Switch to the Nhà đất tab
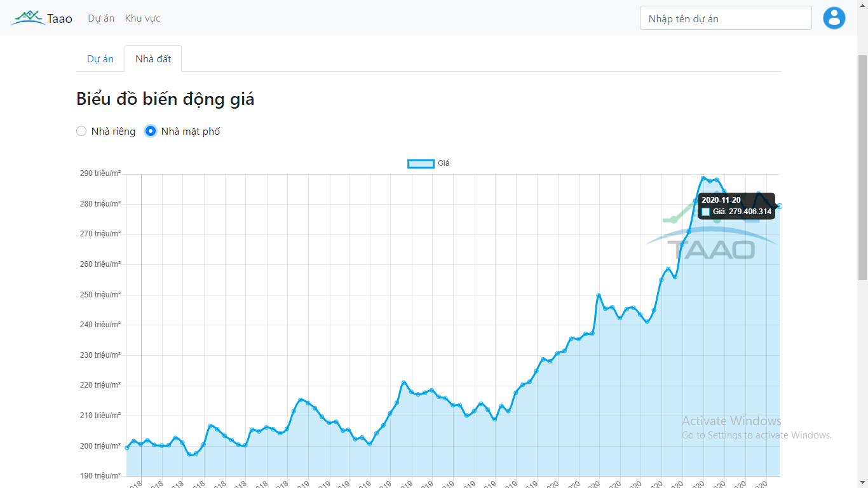The width and height of the screenshot is (868, 488). 153,58
